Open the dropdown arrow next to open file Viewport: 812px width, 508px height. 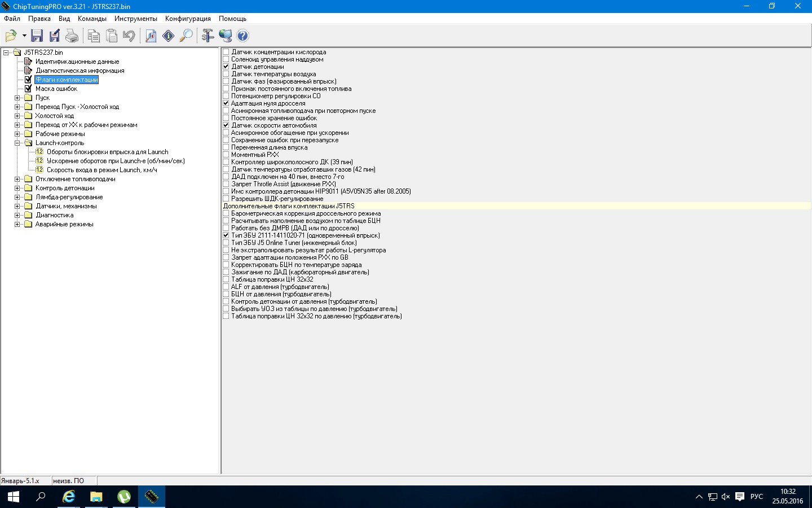point(24,36)
